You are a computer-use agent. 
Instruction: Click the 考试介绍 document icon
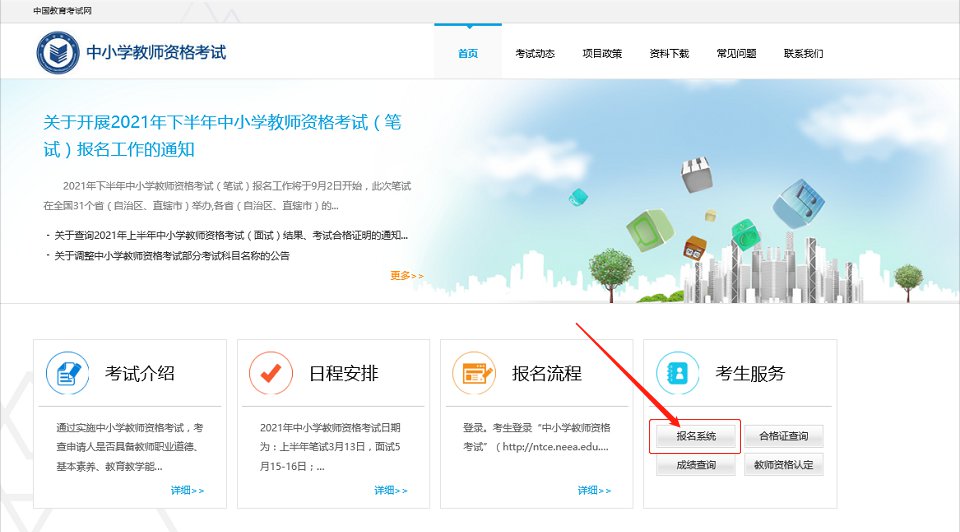67,373
